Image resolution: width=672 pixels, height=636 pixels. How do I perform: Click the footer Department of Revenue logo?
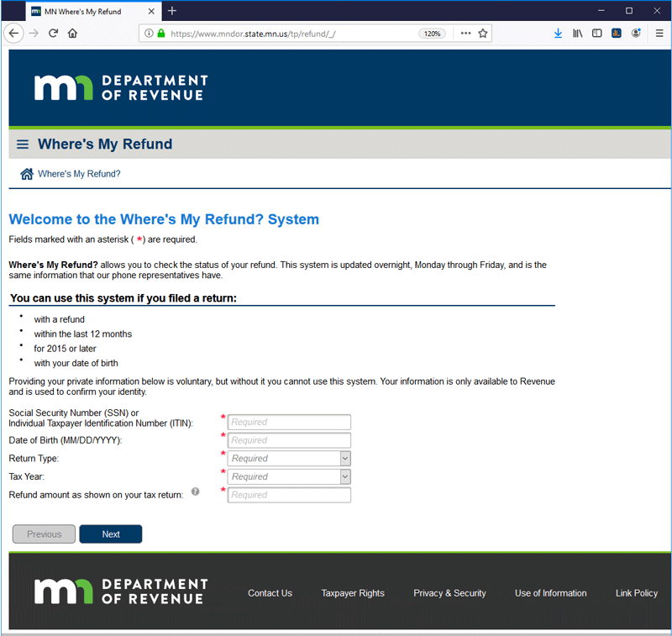(121, 591)
